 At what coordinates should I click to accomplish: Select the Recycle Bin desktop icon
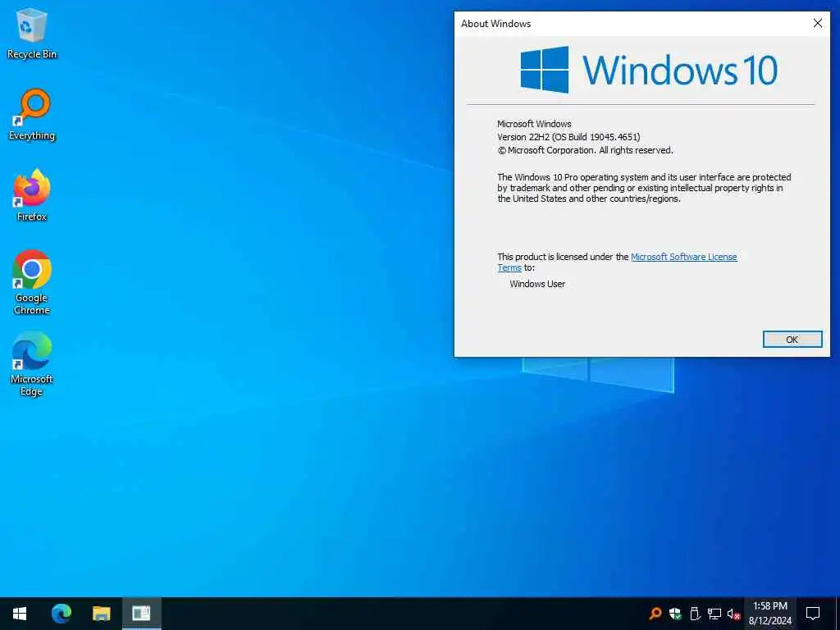point(32,33)
